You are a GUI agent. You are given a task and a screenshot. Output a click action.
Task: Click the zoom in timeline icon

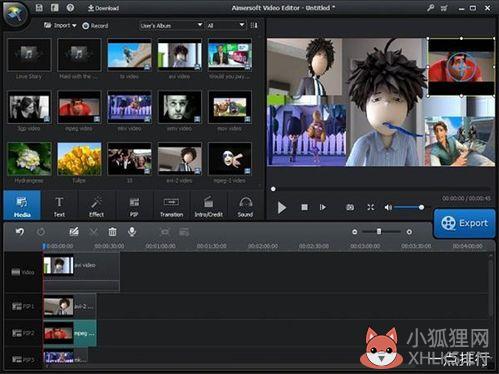click(x=409, y=232)
